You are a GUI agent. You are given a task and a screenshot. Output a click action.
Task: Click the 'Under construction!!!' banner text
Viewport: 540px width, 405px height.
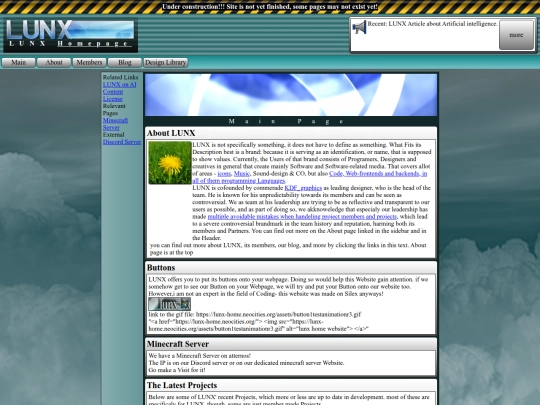(270, 7)
